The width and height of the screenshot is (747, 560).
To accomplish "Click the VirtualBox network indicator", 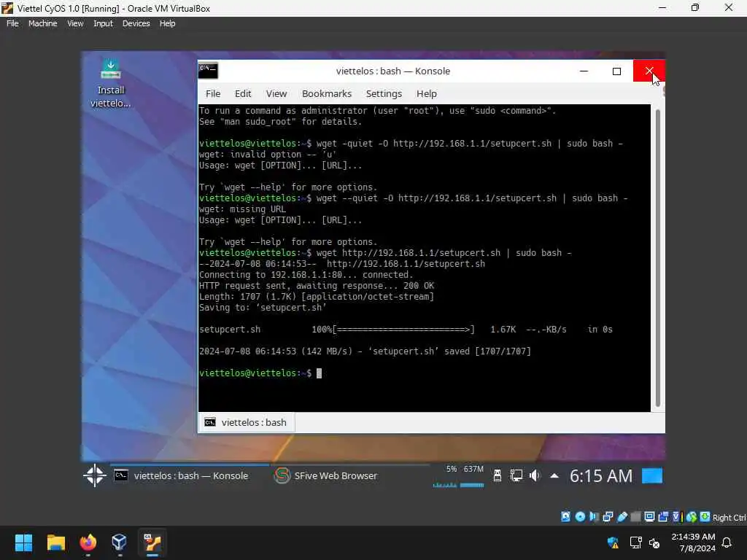I will coord(608,517).
